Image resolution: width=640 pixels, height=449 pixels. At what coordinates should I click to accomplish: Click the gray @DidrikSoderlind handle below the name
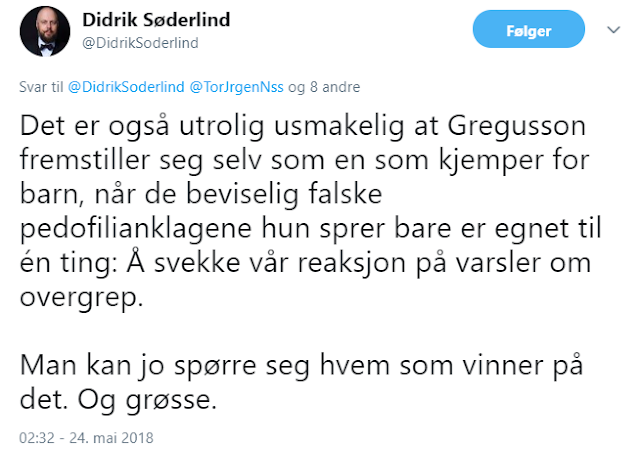tap(140, 43)
